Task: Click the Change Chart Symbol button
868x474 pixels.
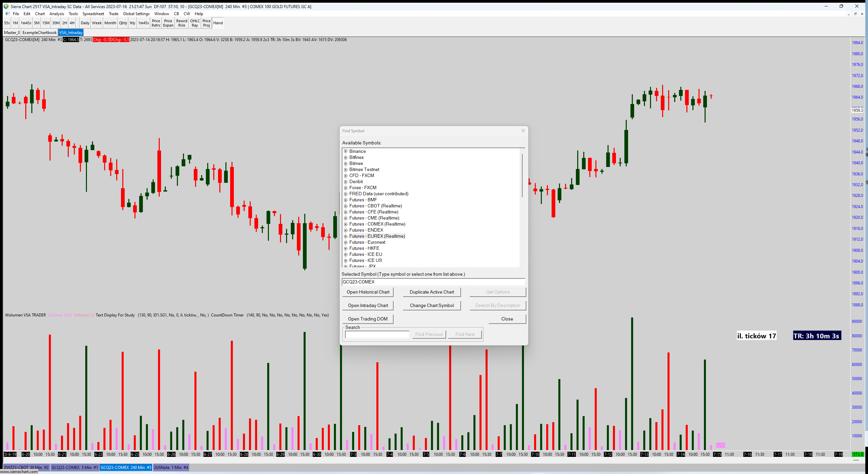Action: click(x=432, y=305)
